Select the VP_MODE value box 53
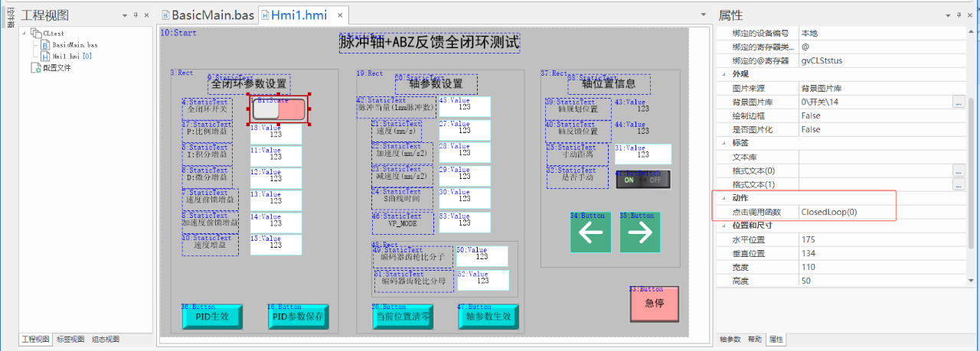 coord(465,223)
